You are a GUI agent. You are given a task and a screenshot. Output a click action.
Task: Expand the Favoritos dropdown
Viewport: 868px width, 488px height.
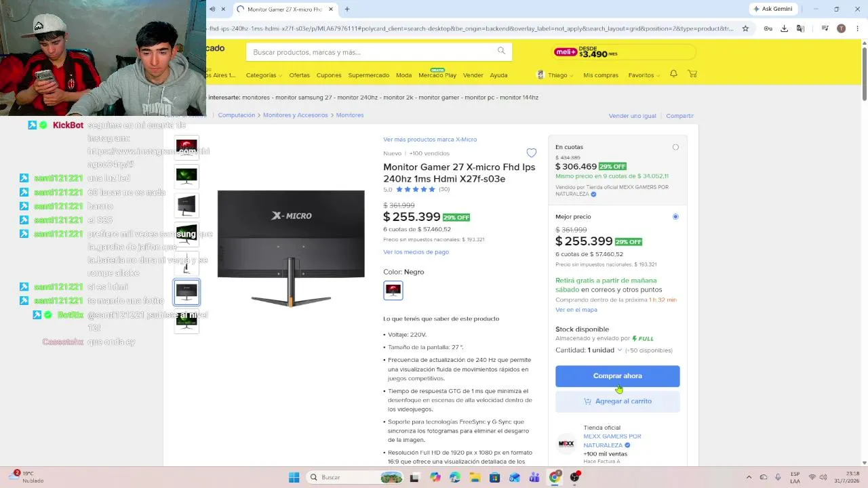(644, 75)
